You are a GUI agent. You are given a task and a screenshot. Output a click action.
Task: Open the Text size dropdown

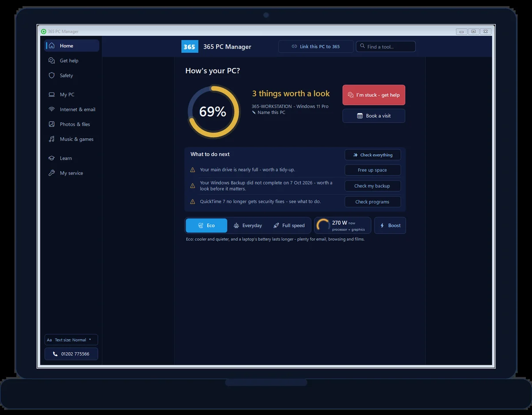[x=71, y=340]
